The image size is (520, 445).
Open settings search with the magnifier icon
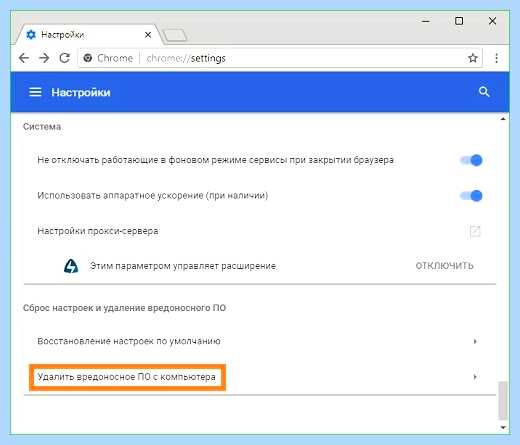tap(484, 92)
